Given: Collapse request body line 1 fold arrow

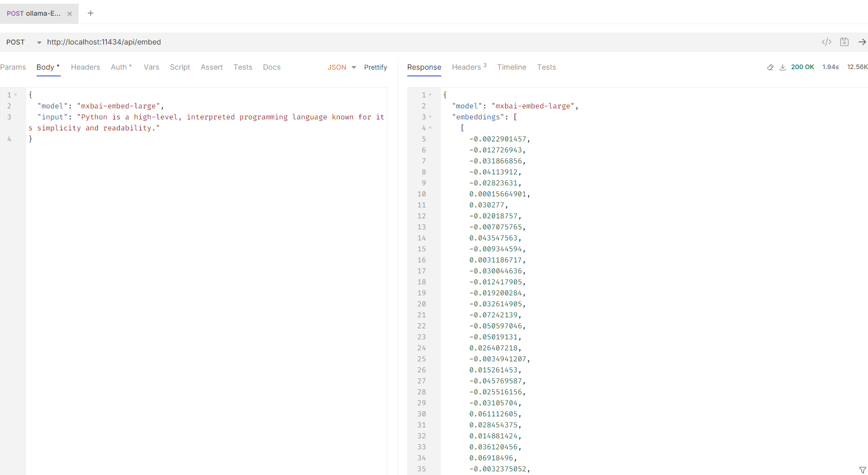Looking at the screenshot, I should tap(16, 95).
